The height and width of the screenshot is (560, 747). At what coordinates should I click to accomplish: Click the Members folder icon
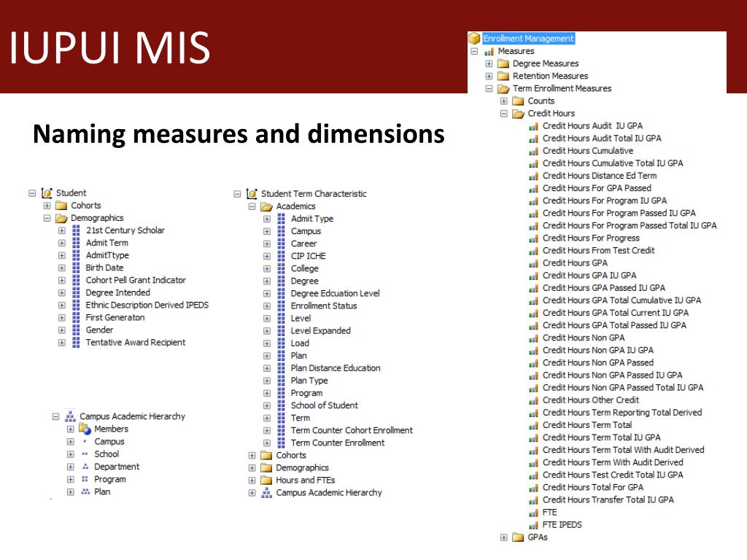tap(85, 429)
